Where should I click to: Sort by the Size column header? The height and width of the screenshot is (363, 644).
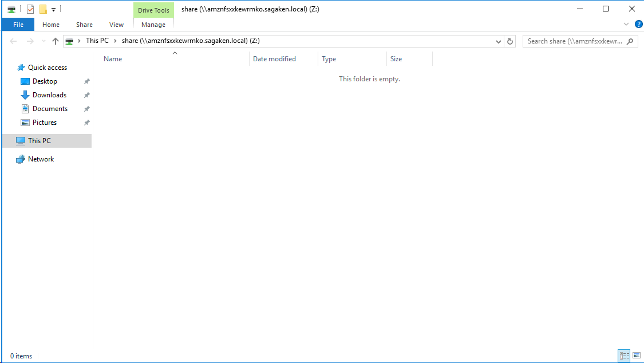[409, 59]
